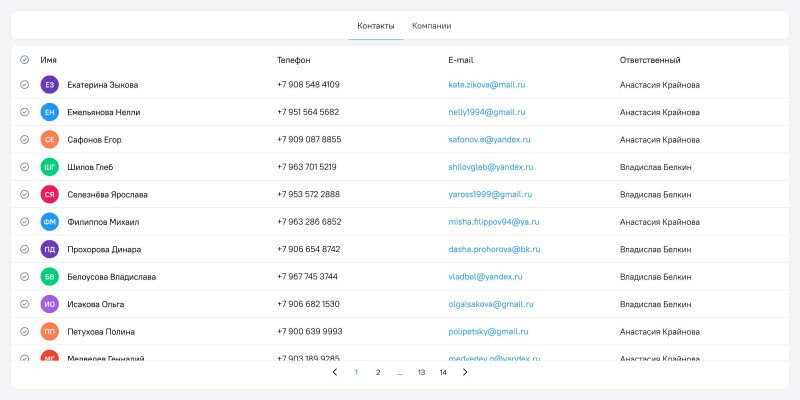Jump to page 14
The image size is (800, 400).
pos(443,372)
